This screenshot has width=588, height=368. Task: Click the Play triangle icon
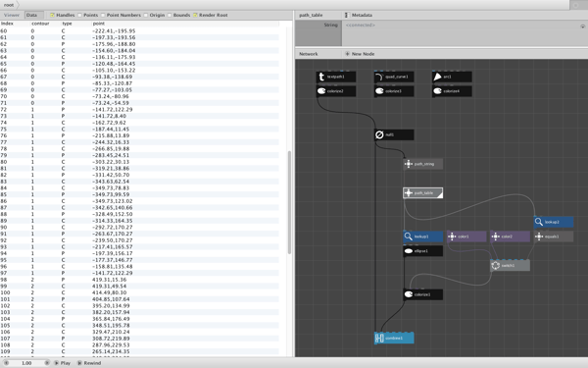56,363
